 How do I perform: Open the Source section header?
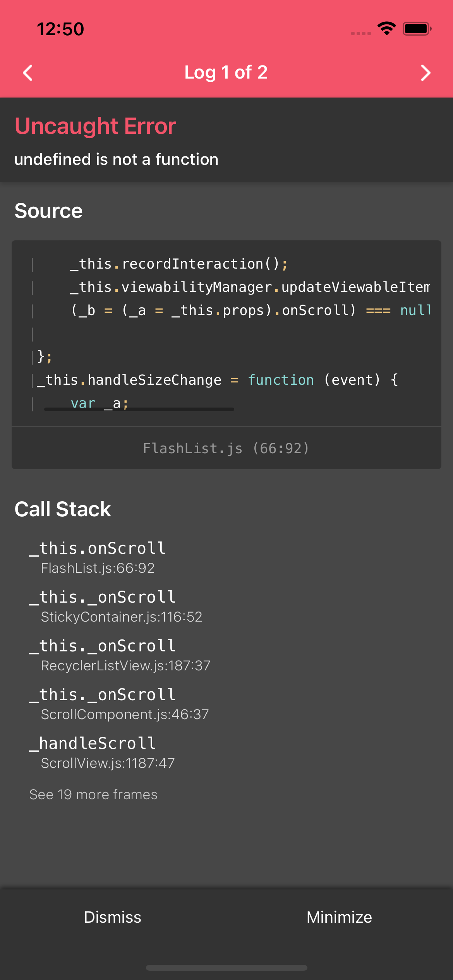tap(48, 211)
